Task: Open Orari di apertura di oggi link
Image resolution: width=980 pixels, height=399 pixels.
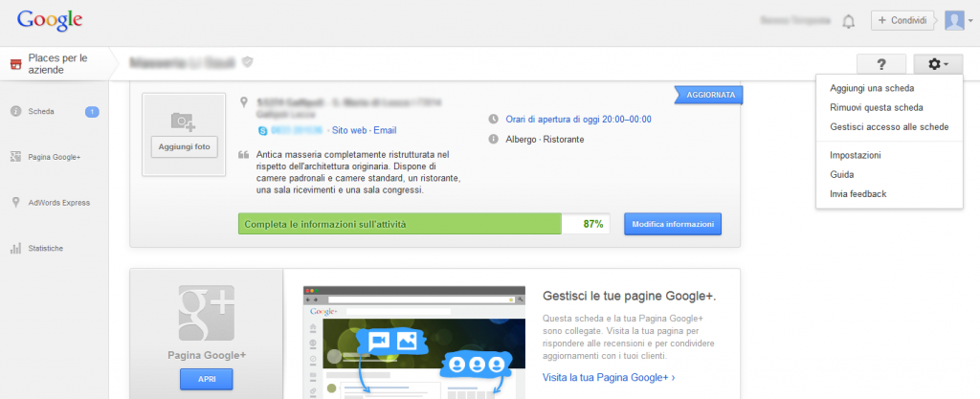Action: pos(579,119)
